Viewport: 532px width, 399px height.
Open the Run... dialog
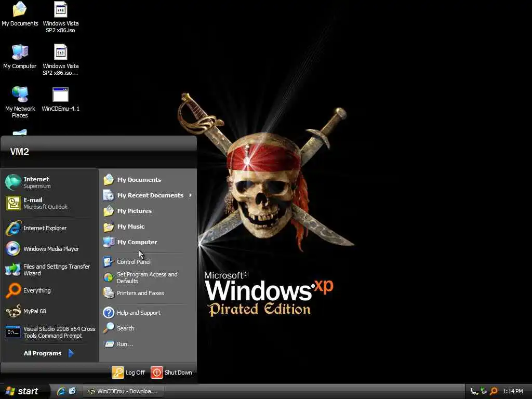point(148,344)
